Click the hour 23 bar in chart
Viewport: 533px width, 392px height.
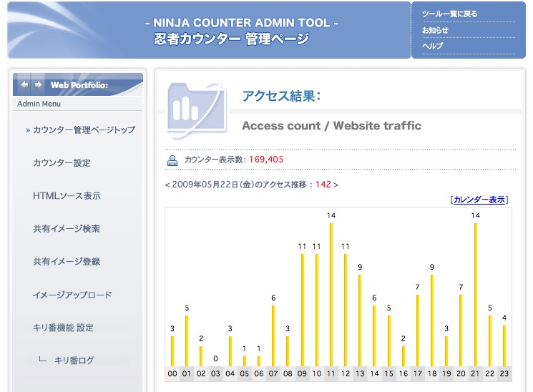504,346
